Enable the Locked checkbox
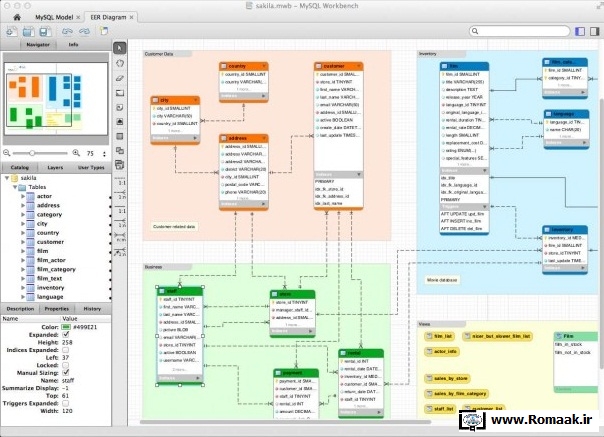 [x=66, y=365]
